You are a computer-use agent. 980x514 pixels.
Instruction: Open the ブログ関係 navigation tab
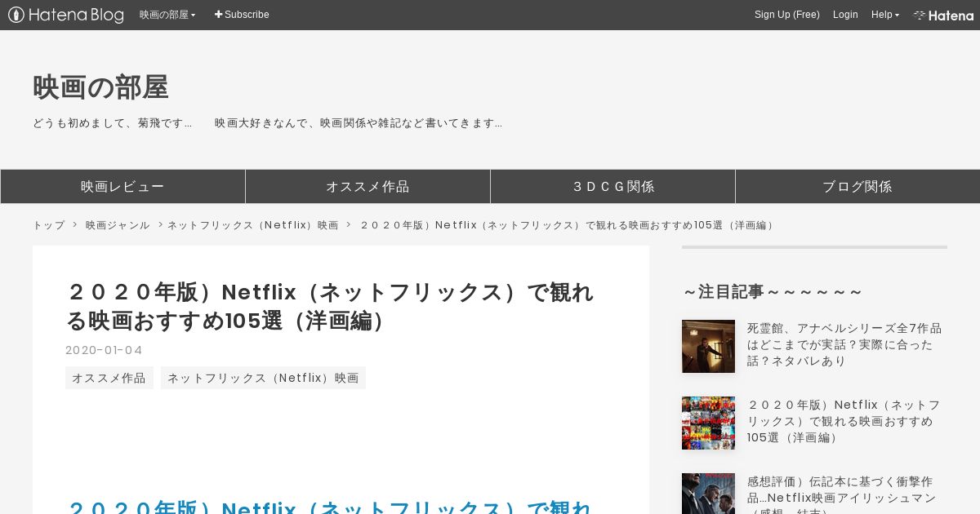[x=857, y=187]
